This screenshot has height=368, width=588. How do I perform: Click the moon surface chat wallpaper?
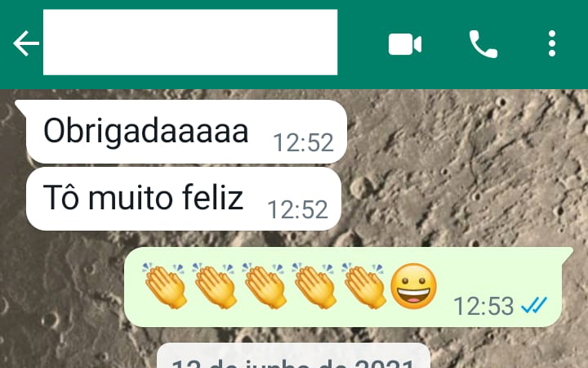click(465, 169)
